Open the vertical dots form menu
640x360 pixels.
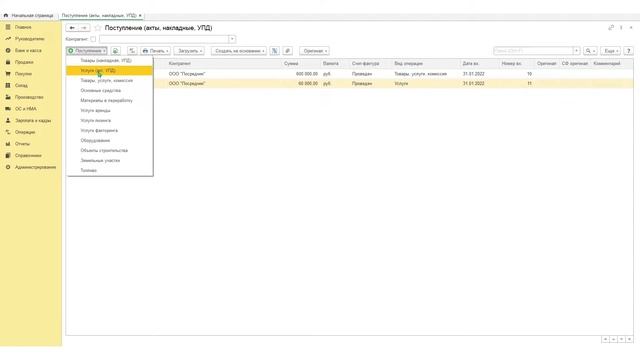pyautogui.click(x=621, y=28)
